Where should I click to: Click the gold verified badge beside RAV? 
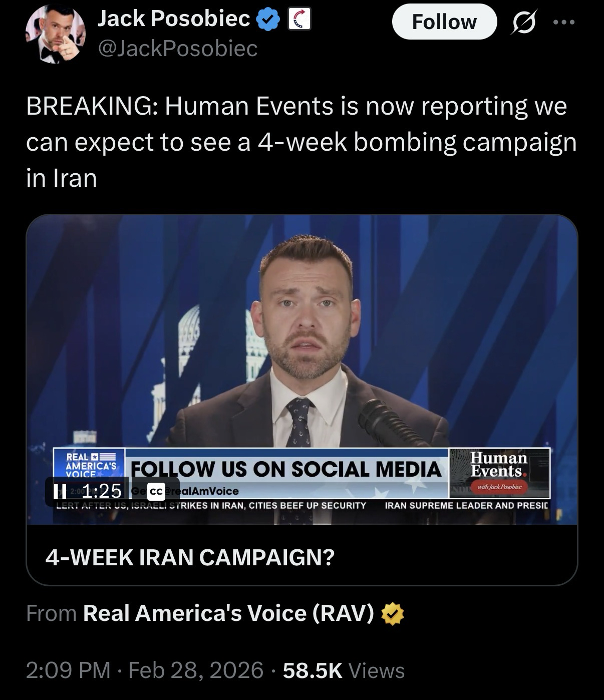[x=393, y=614]
